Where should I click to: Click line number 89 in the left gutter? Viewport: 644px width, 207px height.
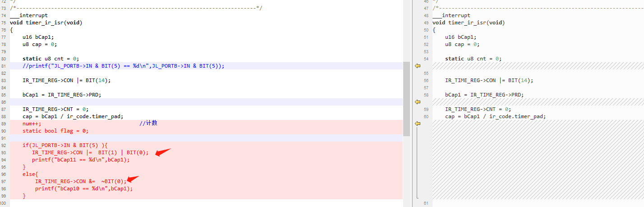click(x=4, y=124)
